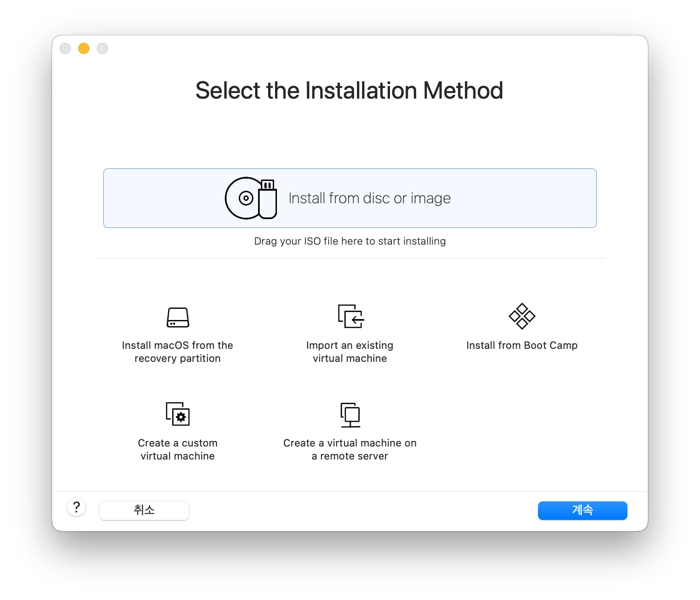Click "Drag your ISO file here" hint text
The image size is (700, 600).
pyautogui.click(x=350, y=241)
